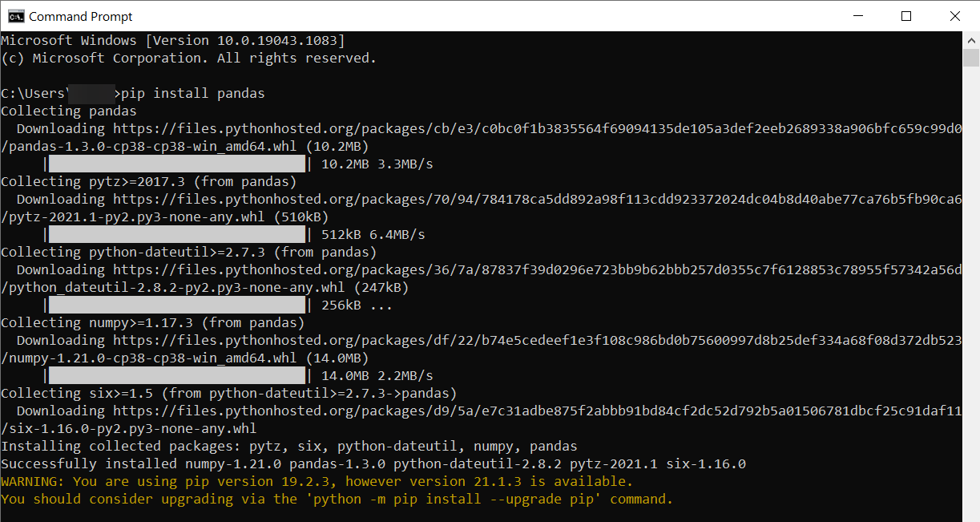Click the Command Prompt title bar text

80,15
